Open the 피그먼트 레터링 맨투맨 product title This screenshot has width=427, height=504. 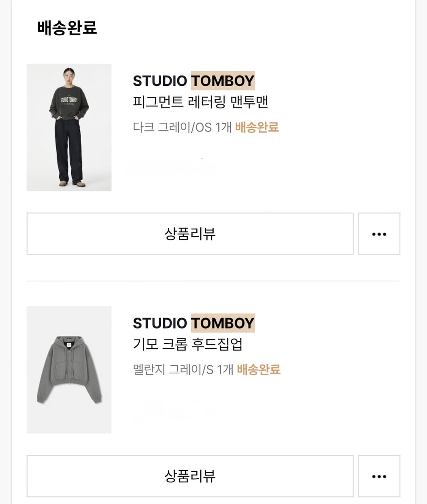click(200, 102)
